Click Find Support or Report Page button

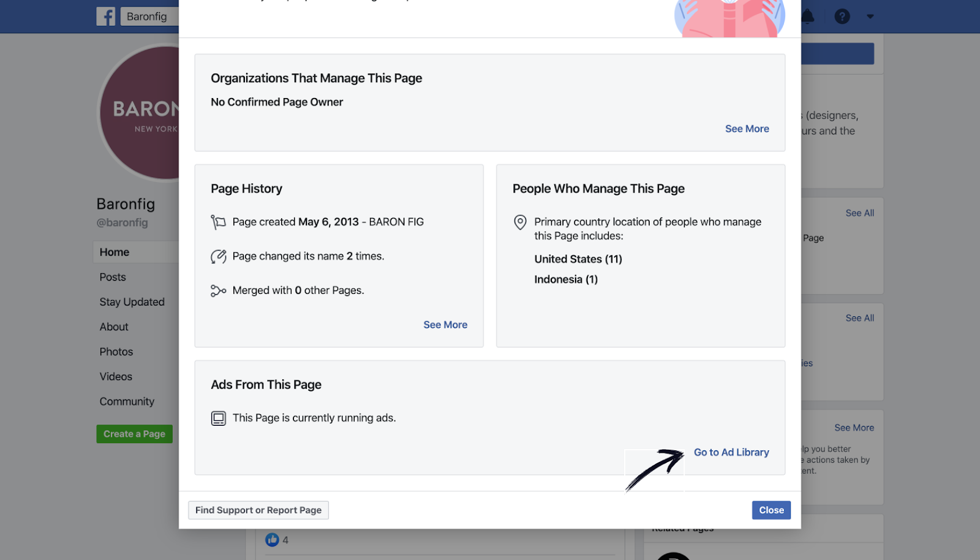click(258, 510)
